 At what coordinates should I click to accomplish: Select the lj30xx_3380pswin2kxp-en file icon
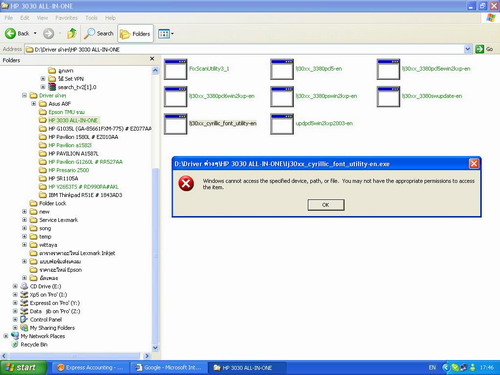[x=282, y=97]
